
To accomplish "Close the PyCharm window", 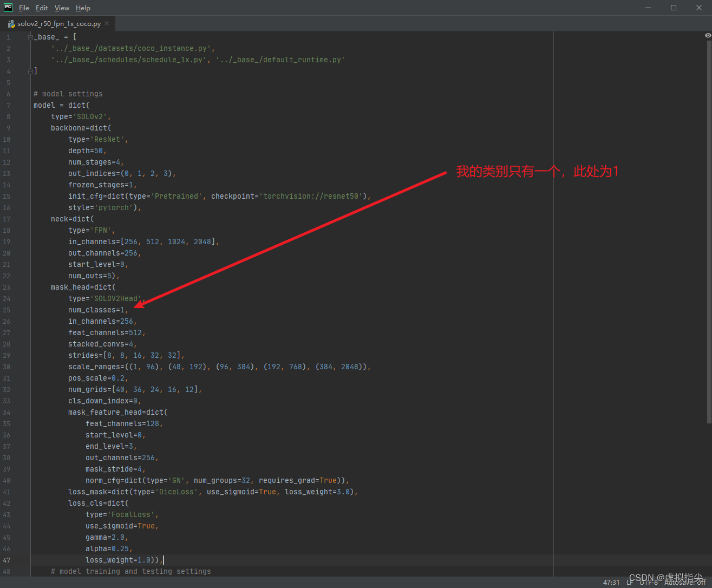I will 699,8.
